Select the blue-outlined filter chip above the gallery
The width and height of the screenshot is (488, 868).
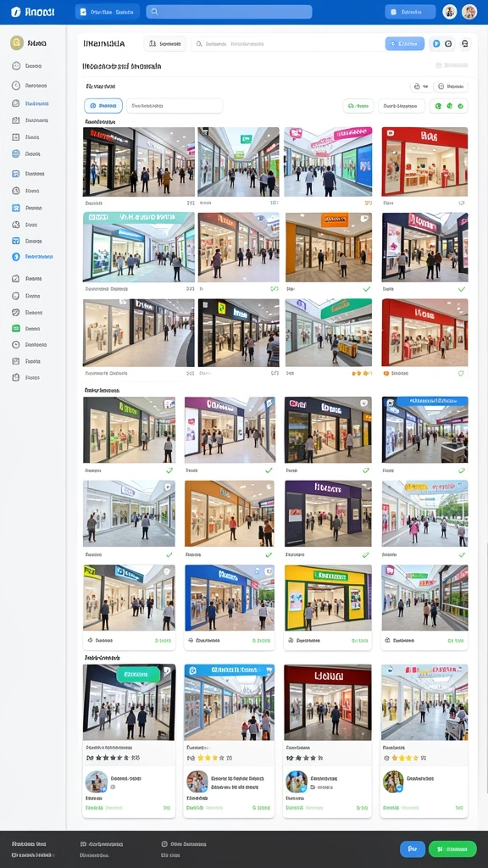tap(103, 106)
